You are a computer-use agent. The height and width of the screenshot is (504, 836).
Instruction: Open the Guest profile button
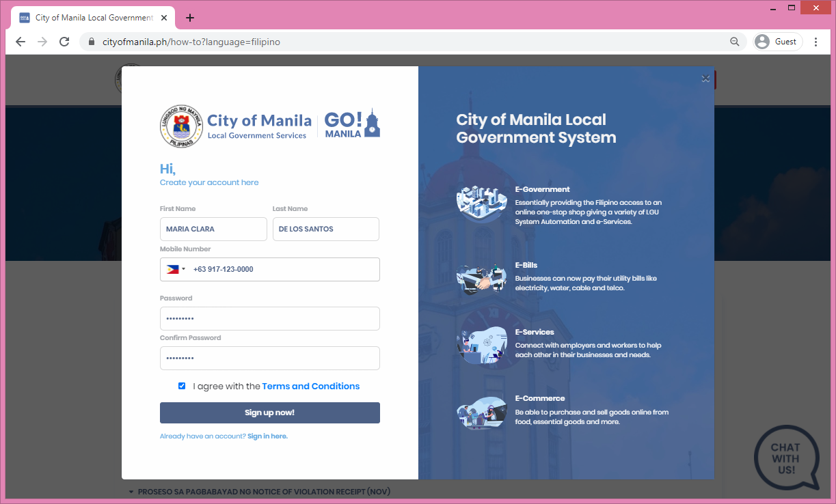pos(777,42)
